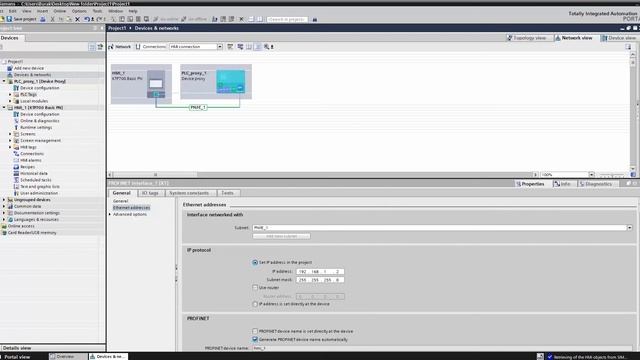
Task: Open Devices & networks in the project tree
Action: [32, 75]
